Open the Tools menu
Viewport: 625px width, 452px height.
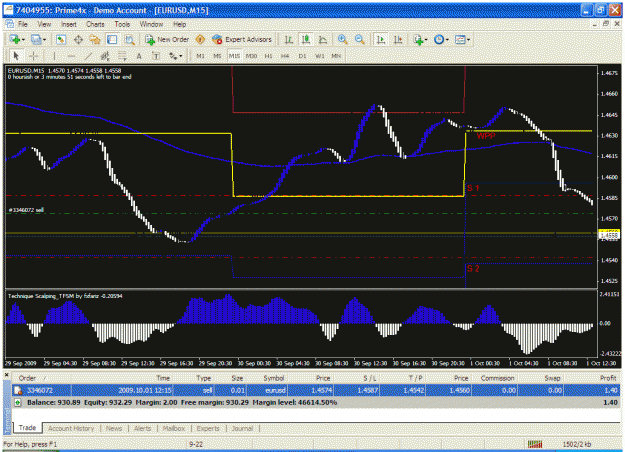tap(122, 24)
